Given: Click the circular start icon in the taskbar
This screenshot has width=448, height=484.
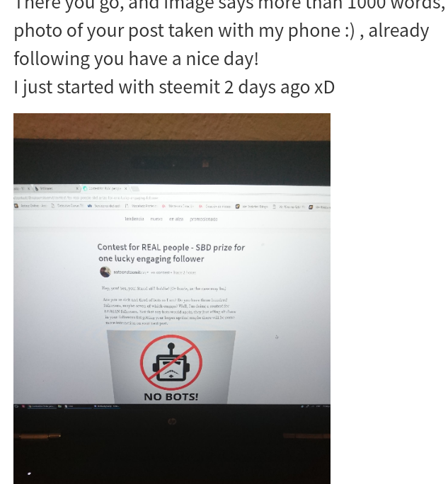Looking at the screenshot, I should (x=16, y=406).
